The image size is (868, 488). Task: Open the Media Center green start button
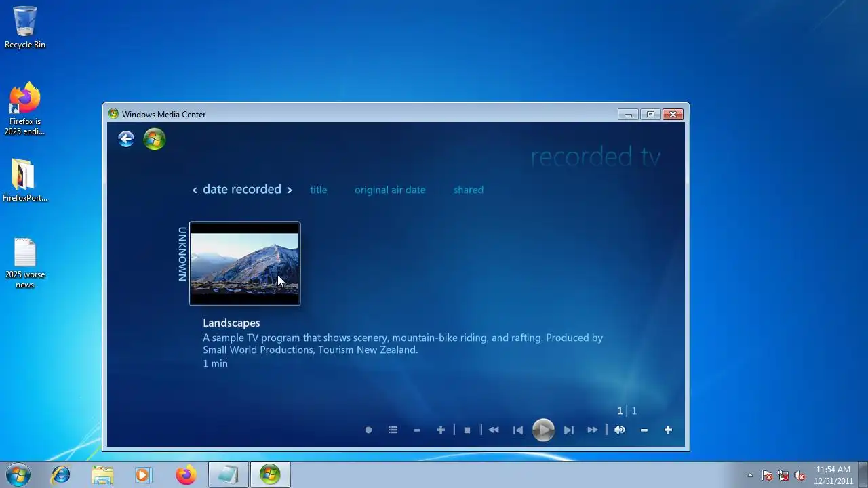click(x=155, y=139)
